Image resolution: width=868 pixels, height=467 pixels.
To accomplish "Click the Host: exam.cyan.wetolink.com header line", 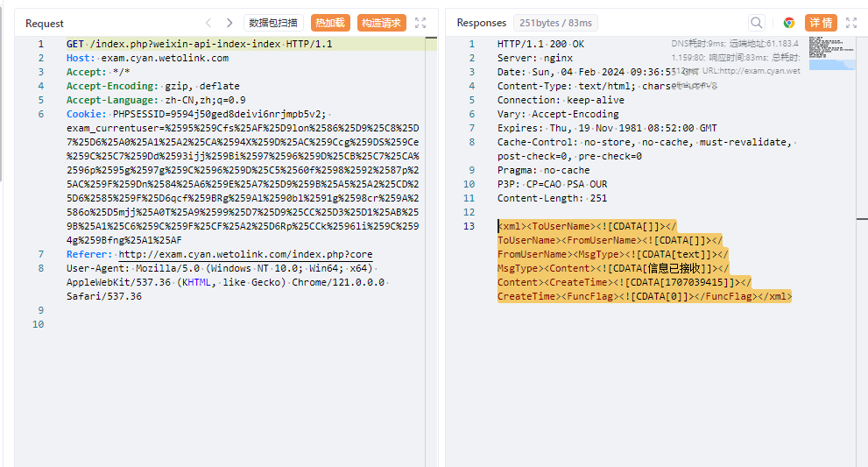I will tap(147, 58).
